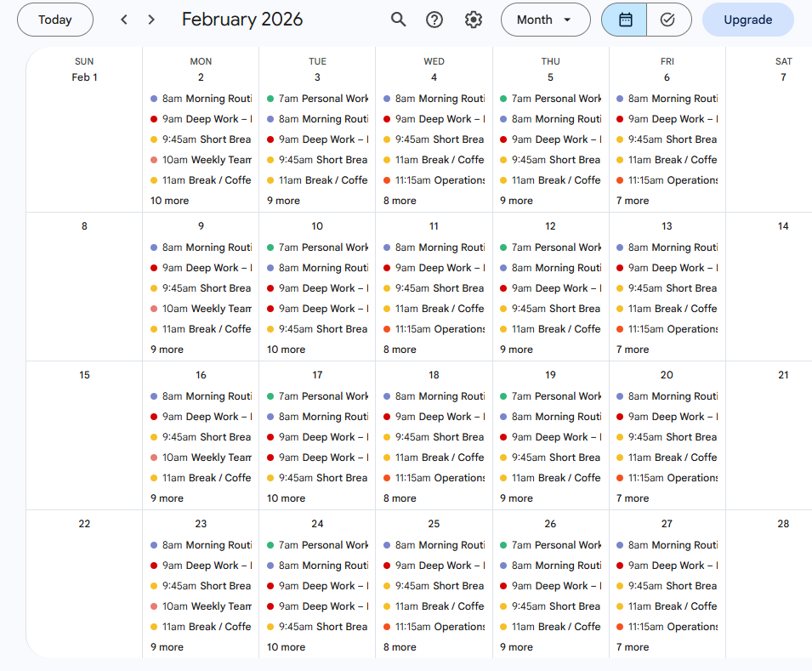Screen dimensions: 812x671
Task: Click the Upgrade button
Action: (x=747, y=20)
